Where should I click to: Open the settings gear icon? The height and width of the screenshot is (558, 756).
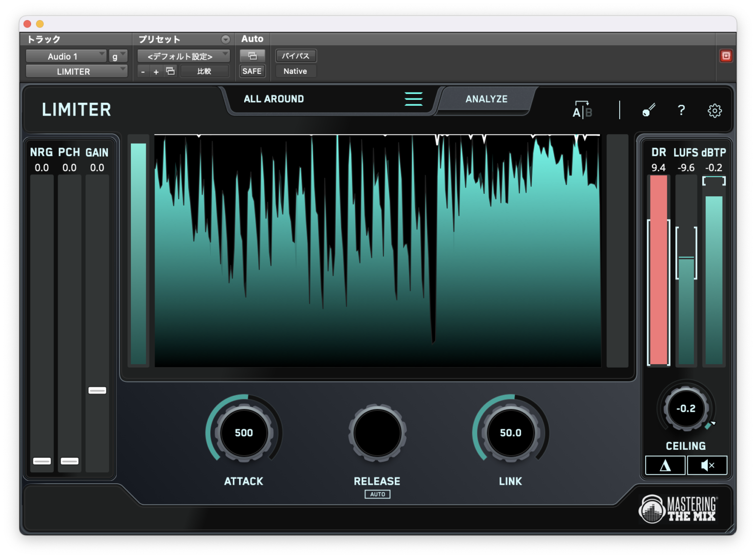coord(714,111)
